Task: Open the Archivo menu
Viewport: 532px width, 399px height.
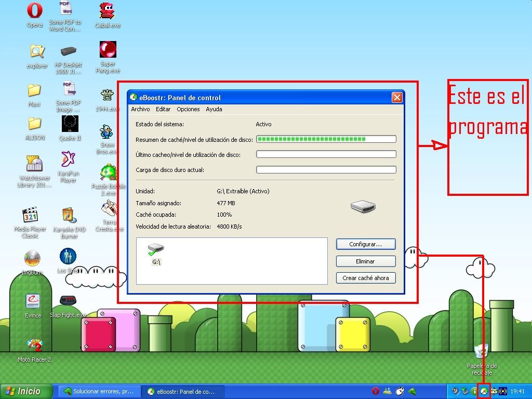Action: coord(140,109)
